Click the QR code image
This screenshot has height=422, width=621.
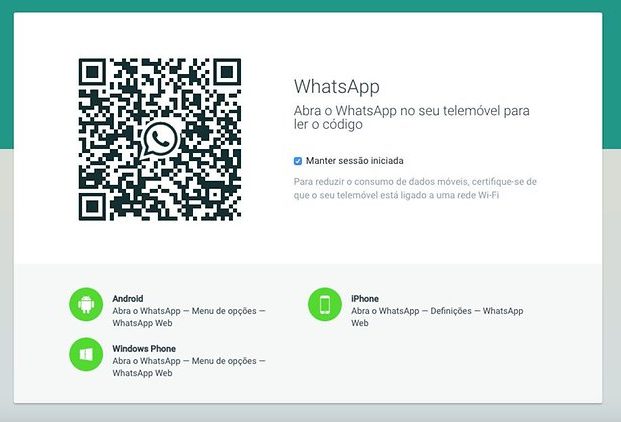(x=160, y=139)
